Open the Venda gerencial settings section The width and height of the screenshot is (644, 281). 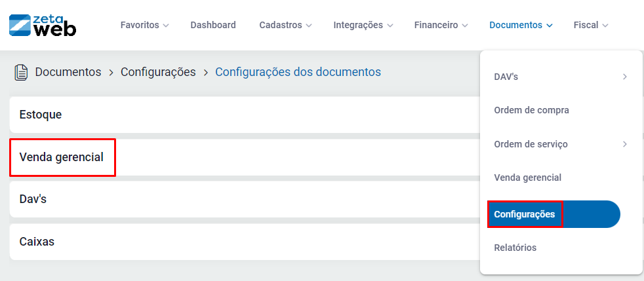(x=62, y=157)
